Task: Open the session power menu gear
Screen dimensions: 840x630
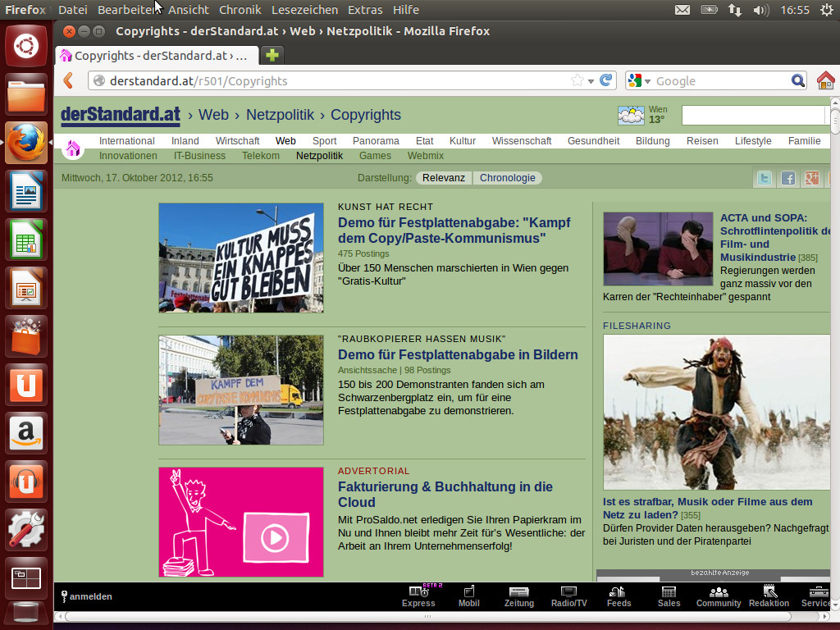Action: (827, 10)
